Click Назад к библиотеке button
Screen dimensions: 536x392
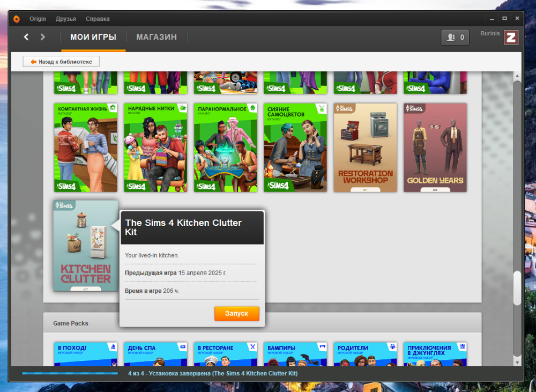click(x=61, y=62)
